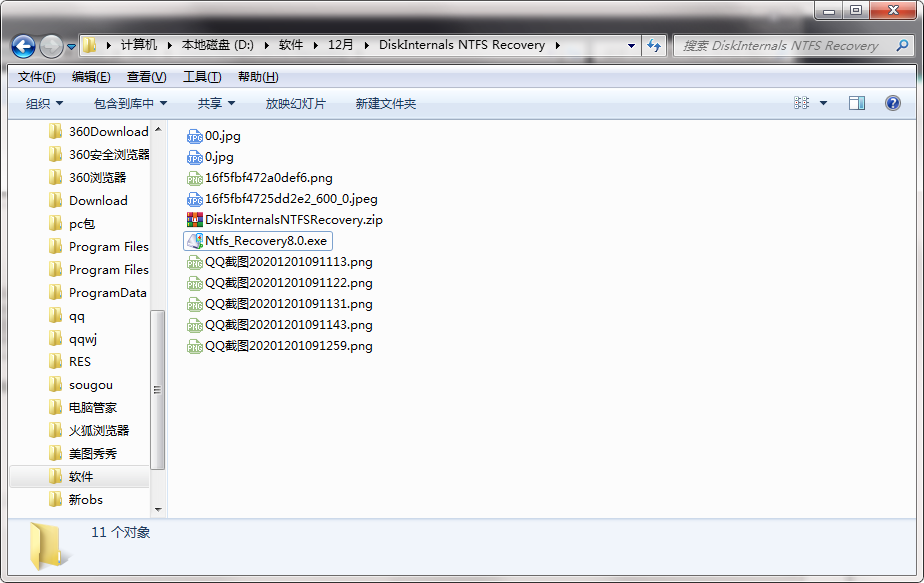924x583 pixels.
Task: Open the 工具(T) menu
Action: point(202,77)
